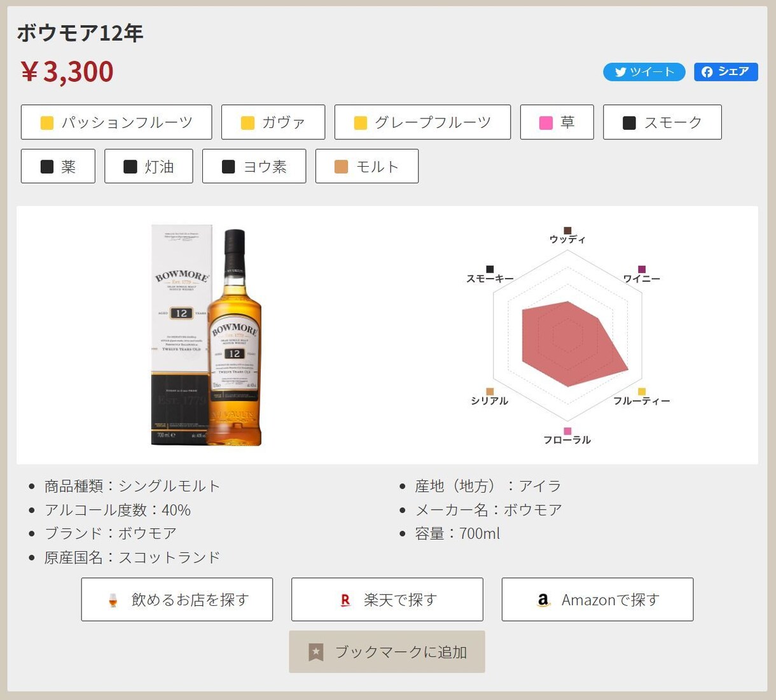Image resolution: width=776 pixels, height=700 pixels.
Task: Select the 灯油 flavor tag
Action: pyautogui.click(x=148, y=166)
